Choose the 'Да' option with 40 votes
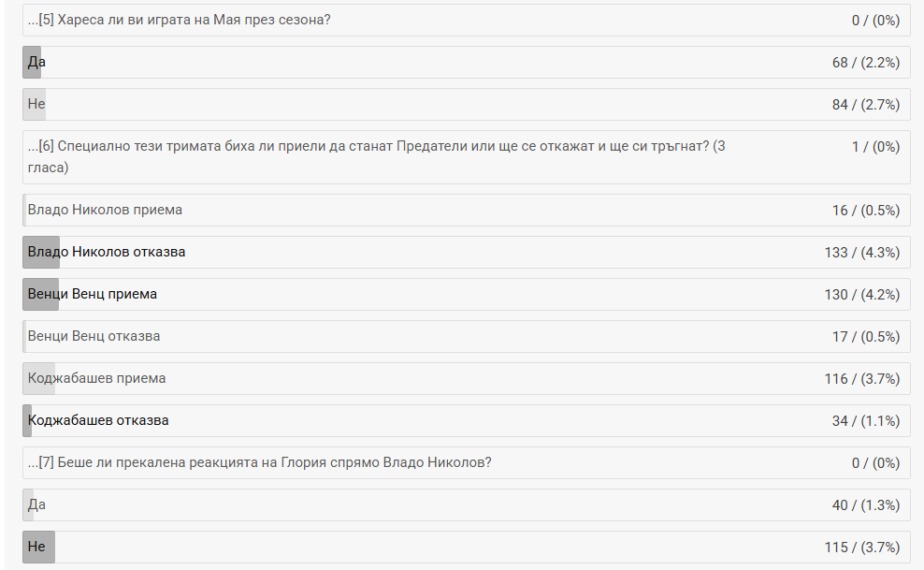 37,504
